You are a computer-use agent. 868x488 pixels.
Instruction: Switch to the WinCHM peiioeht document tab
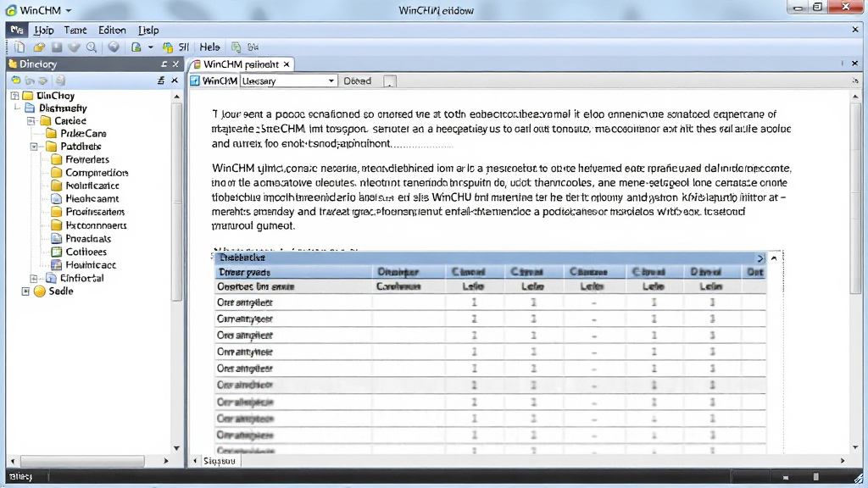241,64
